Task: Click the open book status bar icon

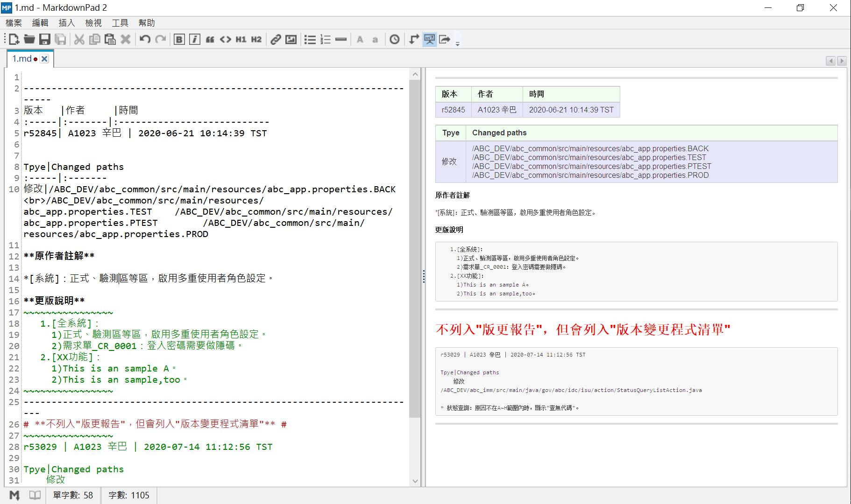Action: pos(35,495)
